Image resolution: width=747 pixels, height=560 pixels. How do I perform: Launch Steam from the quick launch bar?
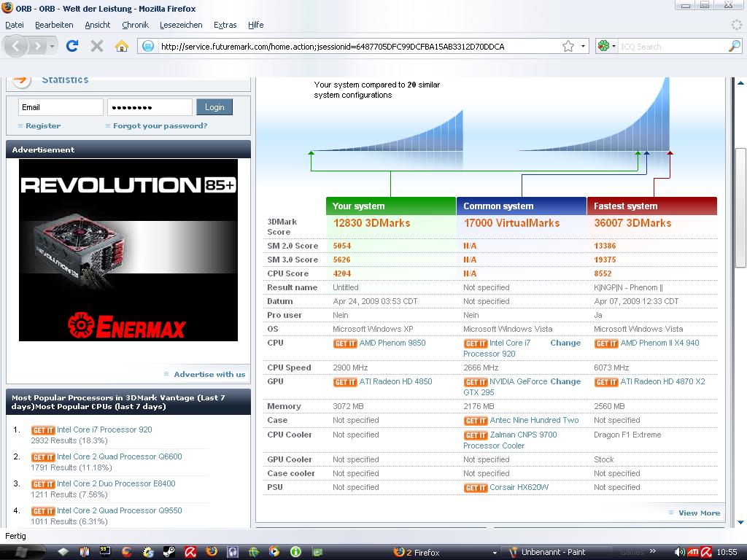169,552
